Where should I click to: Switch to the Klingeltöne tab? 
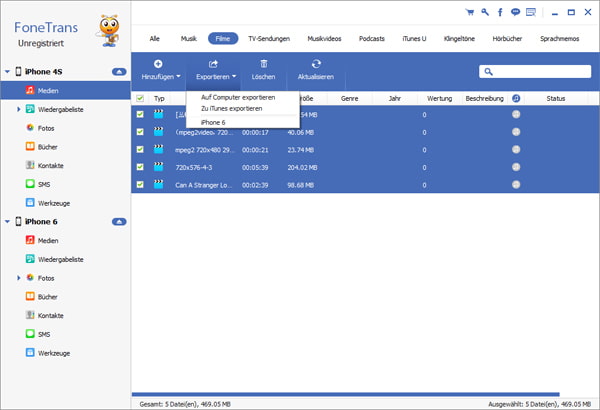(459, 39)
